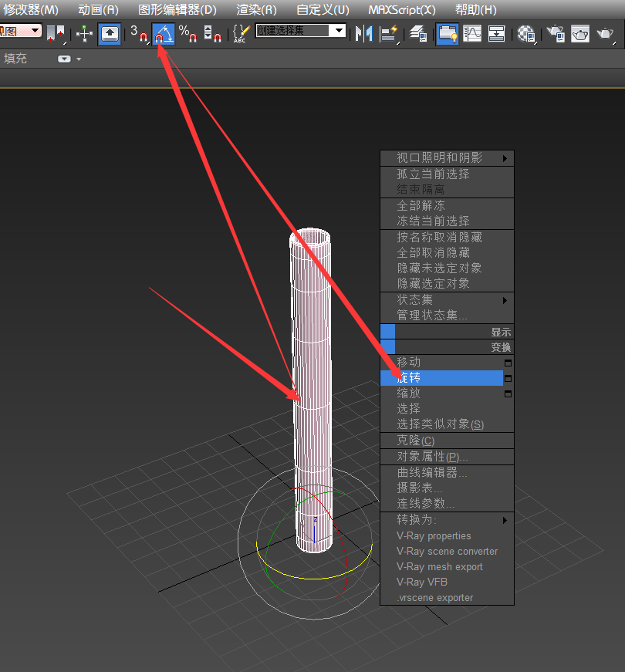The width and height of the screenshot is (625, 672).
Task: Open the Material Editor icon
Action: coord(526,34)
